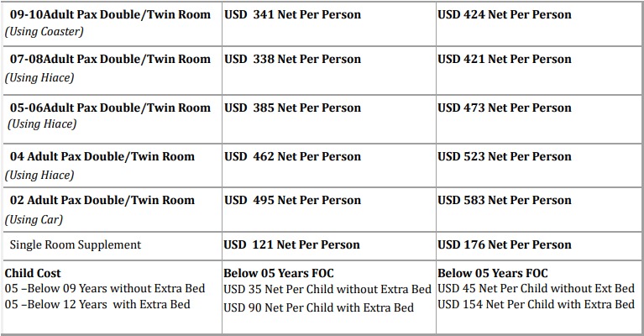Screen dimensions: 644x336
Task: Select "USD 154 Net Per Child with Extra Bed"
Action: click(x=536, y=304)
